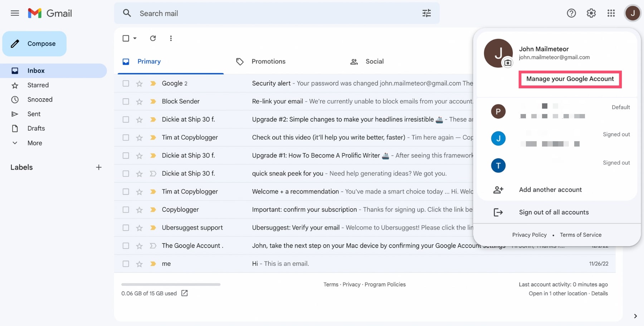This screenshot has height=326, width=644.
Task: Click the Sign out arrow icon
Action: [x=498, y=212]
